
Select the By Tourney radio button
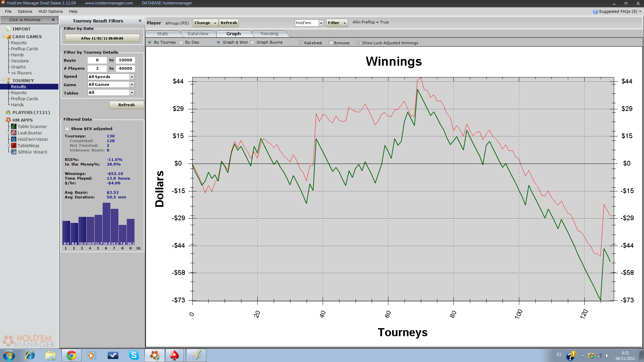click(x=150, y=42)
